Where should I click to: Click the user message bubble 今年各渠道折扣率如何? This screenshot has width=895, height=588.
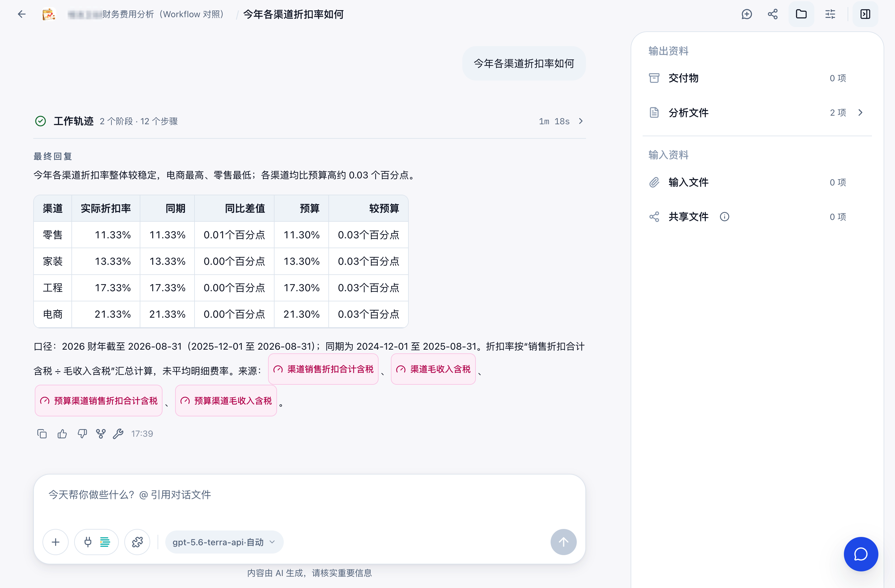pos(524,63)
